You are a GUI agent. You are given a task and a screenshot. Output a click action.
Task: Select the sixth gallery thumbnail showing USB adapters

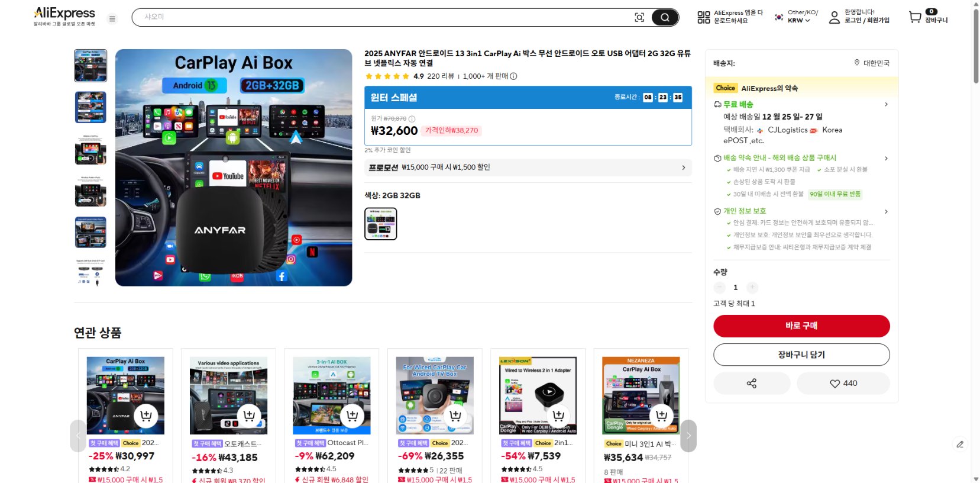click(x=90, y=272)
